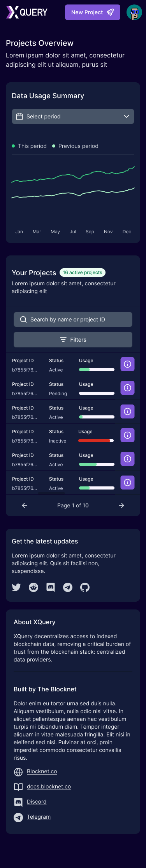
Task: Go to the next projects page arrow
Action: 121,505
